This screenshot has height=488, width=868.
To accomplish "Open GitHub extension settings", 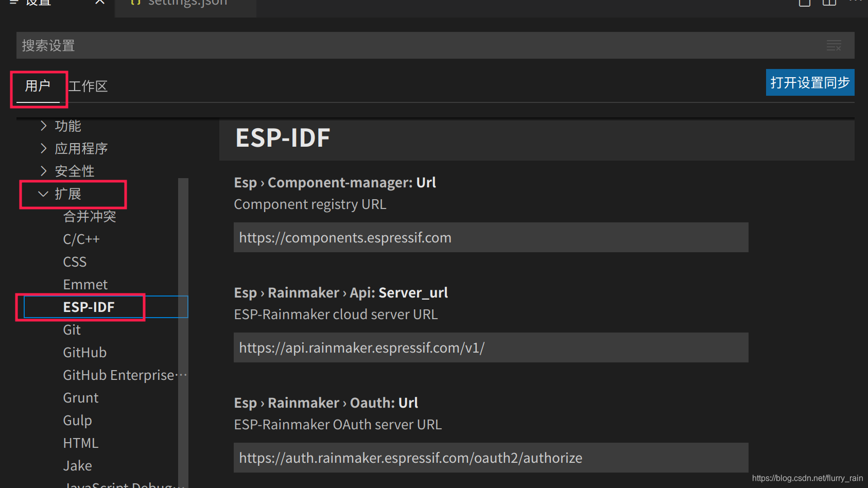I will 84,353.
